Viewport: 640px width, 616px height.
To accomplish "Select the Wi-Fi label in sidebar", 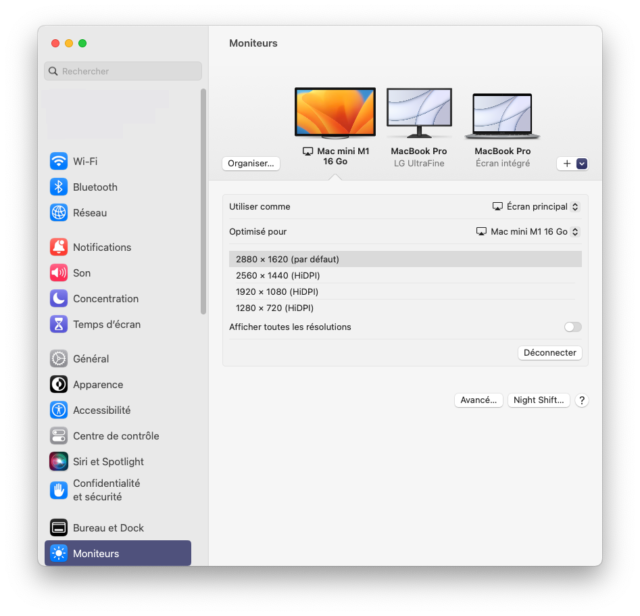I will point(85,161).
